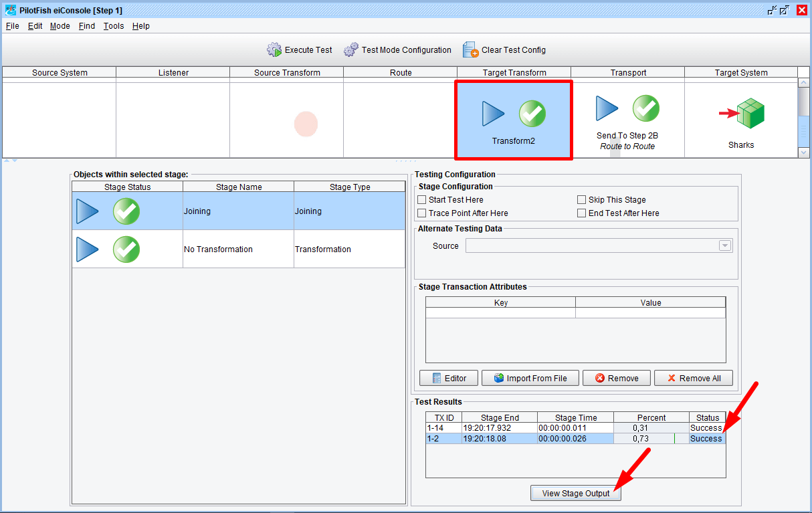Click green checkmark in Transform2 stage
This screenshot has width=812, height=513.
click(532, 114)
